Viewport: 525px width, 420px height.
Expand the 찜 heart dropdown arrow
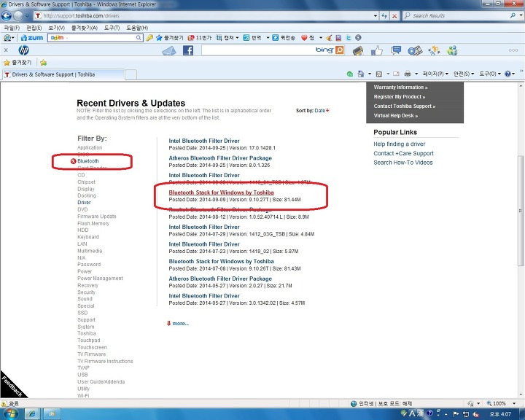pyautogui.click(x=321, y=38)
